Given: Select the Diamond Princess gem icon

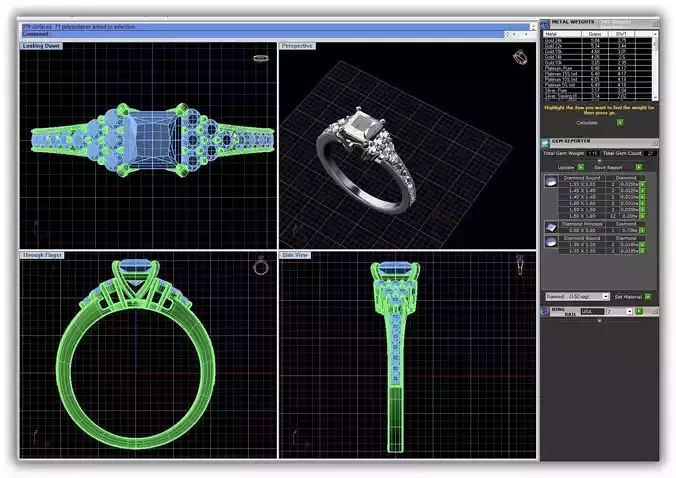Looking at the screenshot, I should [551, 227].
